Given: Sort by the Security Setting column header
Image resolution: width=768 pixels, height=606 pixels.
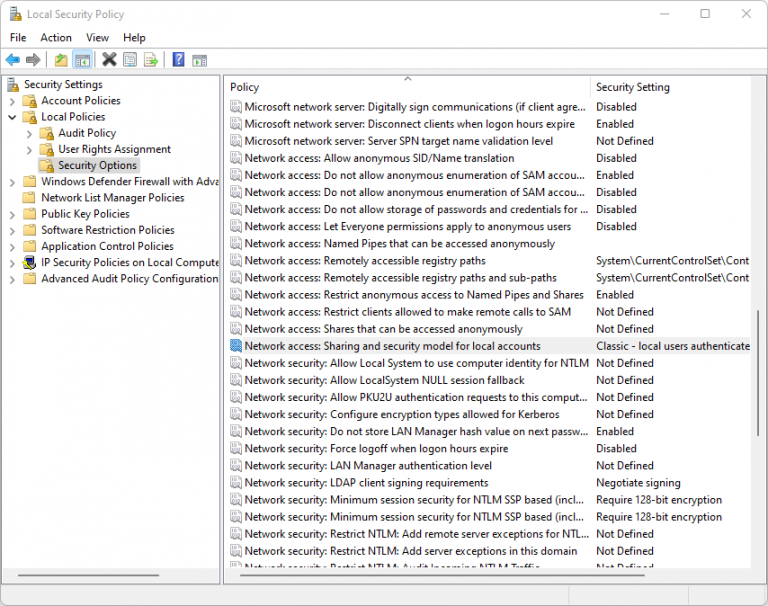Looking at the screenshot, I should (x=670, y=87).
